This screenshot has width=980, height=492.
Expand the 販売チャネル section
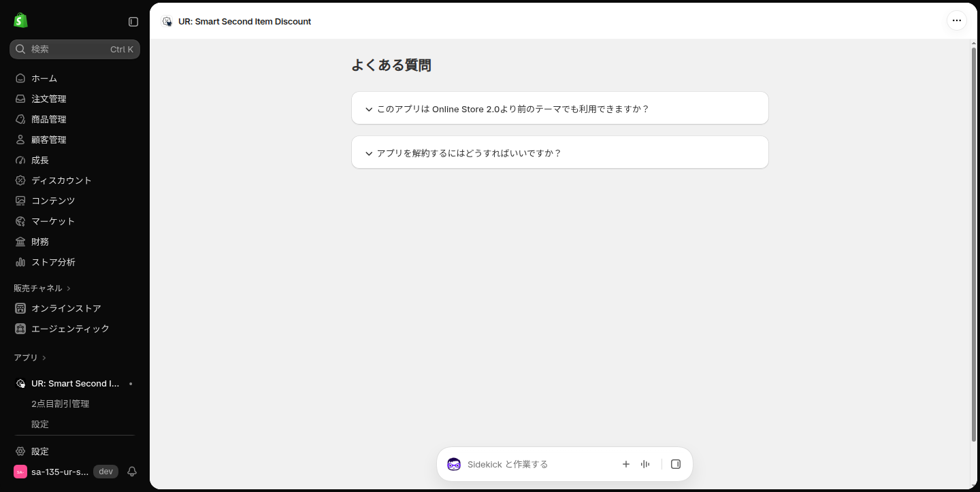[42, 289]
